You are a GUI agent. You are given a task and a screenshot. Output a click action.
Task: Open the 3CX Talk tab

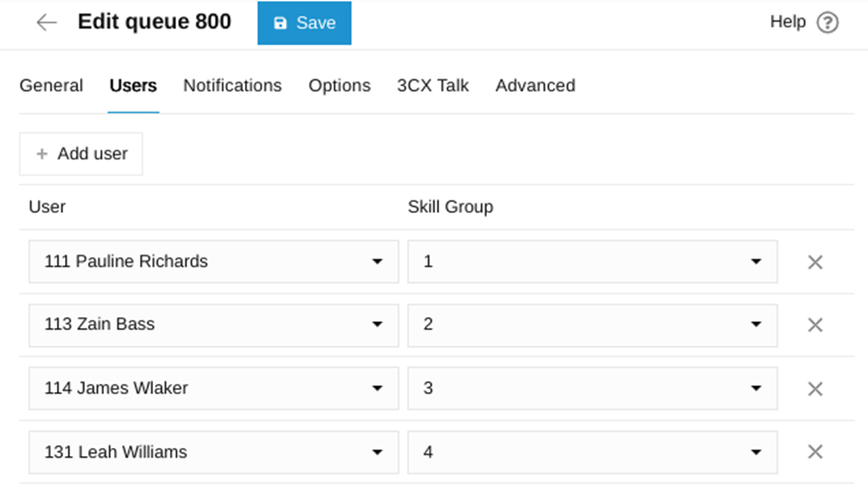point(433,85)
